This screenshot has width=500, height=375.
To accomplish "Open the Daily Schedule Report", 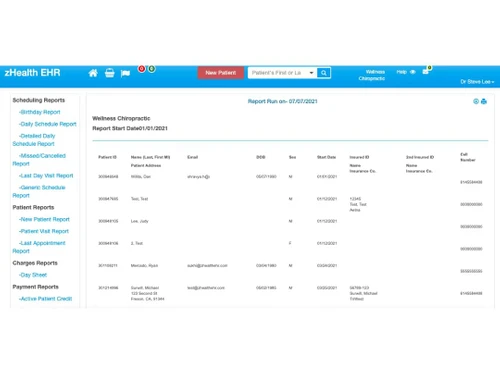I will [48, 124].
